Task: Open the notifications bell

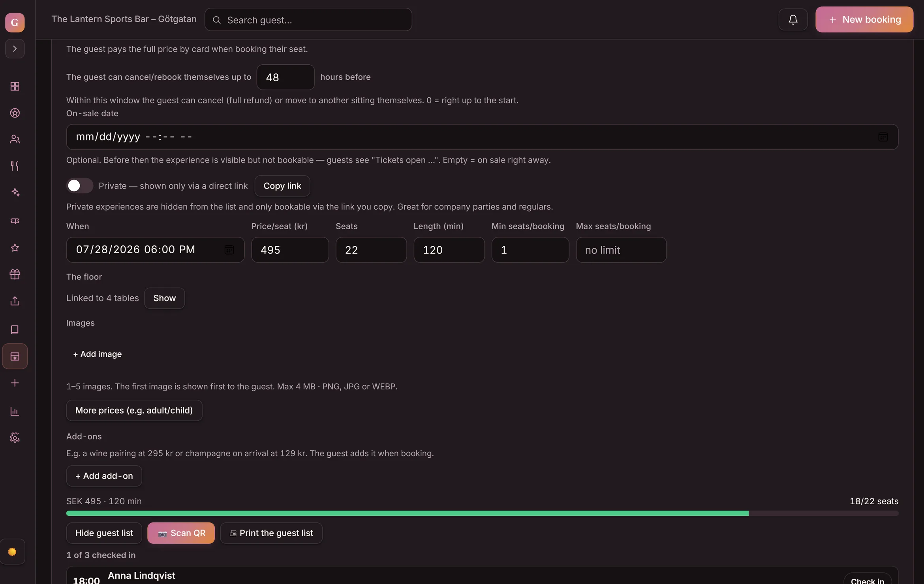Action: 793,19
